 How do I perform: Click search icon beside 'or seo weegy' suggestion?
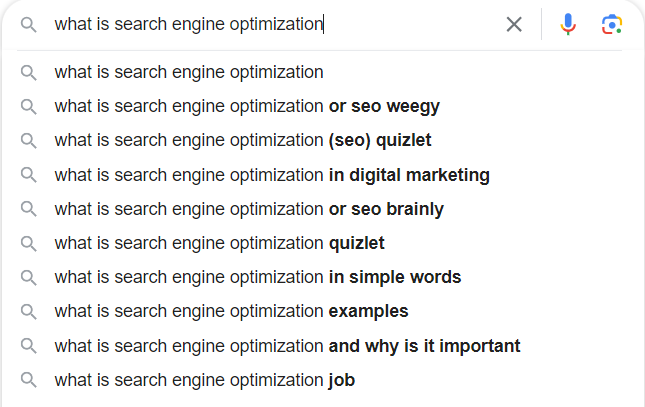click(x=28, y=106)
